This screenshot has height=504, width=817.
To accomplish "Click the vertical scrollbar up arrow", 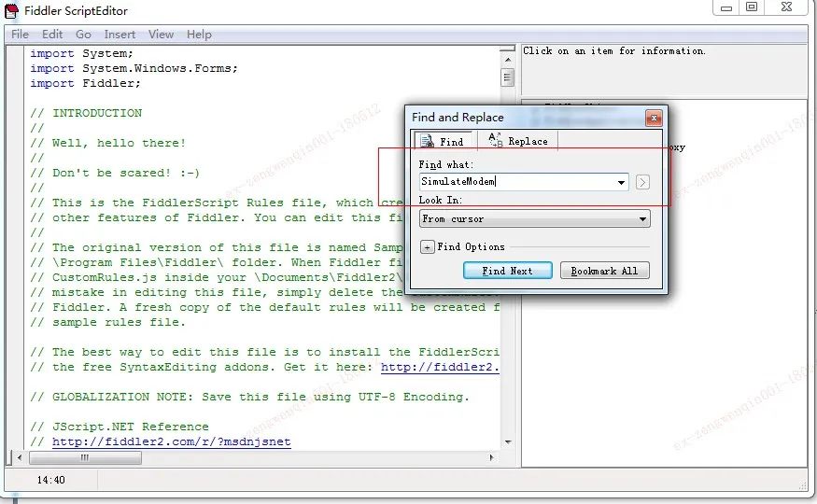I will pos(508,60).
